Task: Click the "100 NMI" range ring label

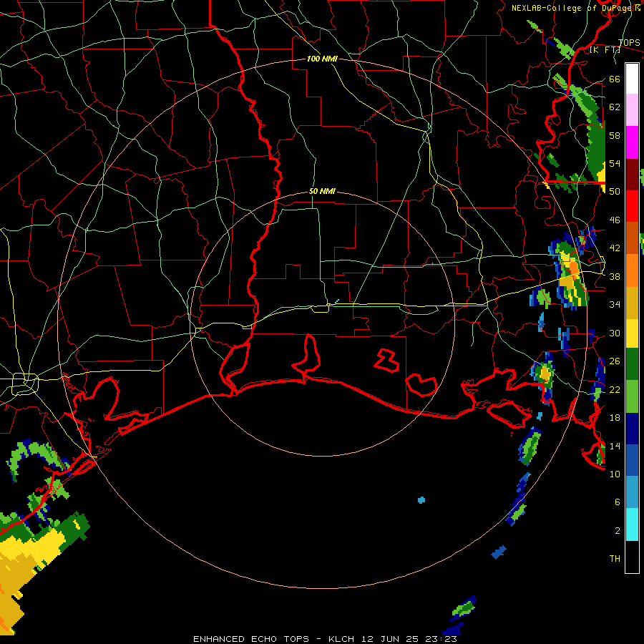Action: (322, 59)
